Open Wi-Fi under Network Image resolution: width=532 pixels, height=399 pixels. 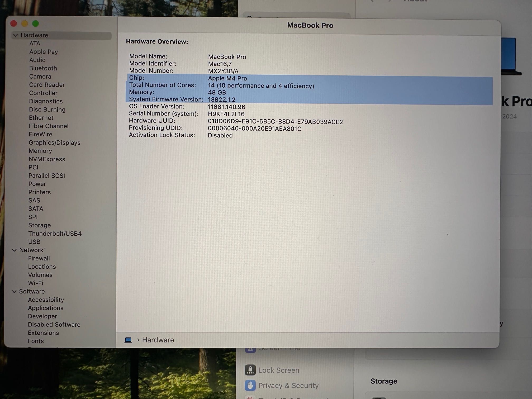pos(36,283)
